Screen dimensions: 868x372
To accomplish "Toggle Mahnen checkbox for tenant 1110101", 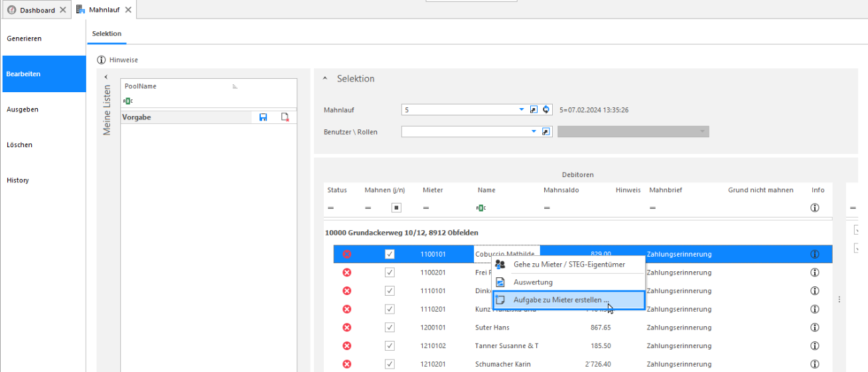I will point(390,290).
